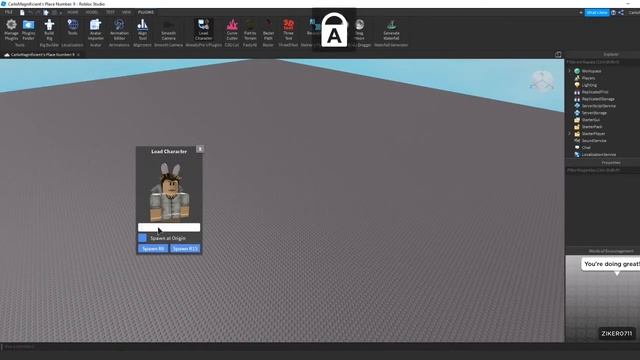Switch to the VIEW ribbon tab
Screen dimensions: 640x360
pyautogui.click(x=127, y=12)
